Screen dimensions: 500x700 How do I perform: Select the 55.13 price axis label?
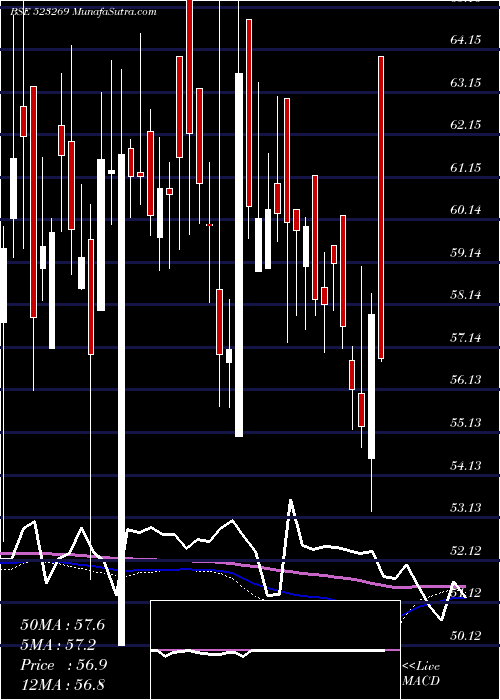(466, 422)
